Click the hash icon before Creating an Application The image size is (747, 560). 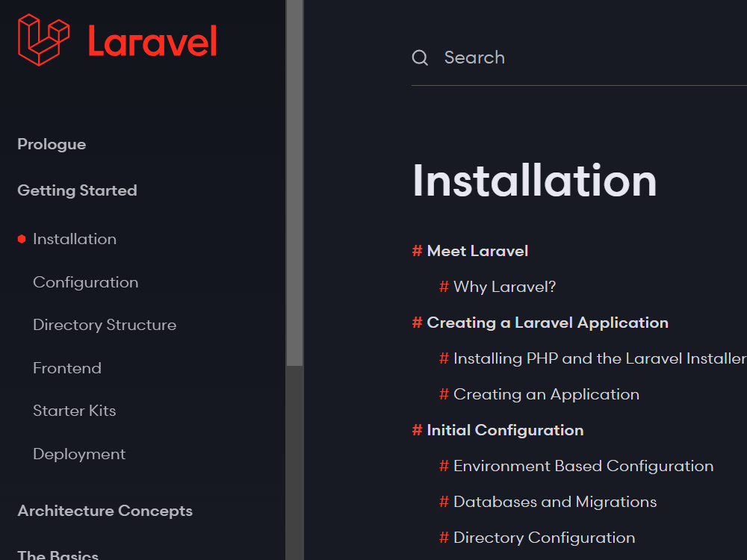[444, 394]
